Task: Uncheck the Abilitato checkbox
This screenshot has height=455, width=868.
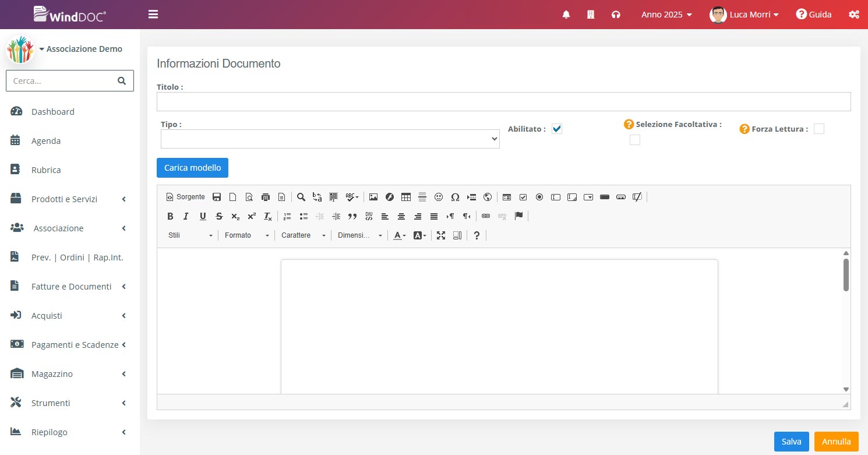Action: [x=556, y=129]
